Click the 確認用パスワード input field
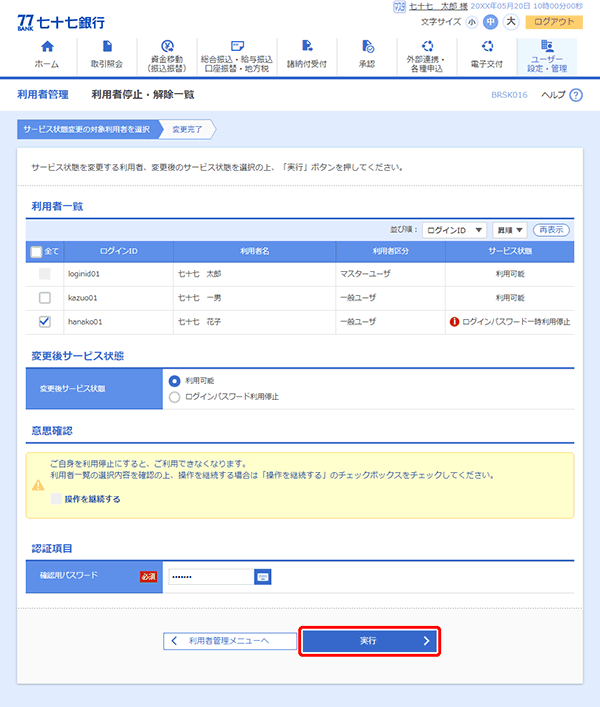600x707 pixels. [x=209, y=576]
